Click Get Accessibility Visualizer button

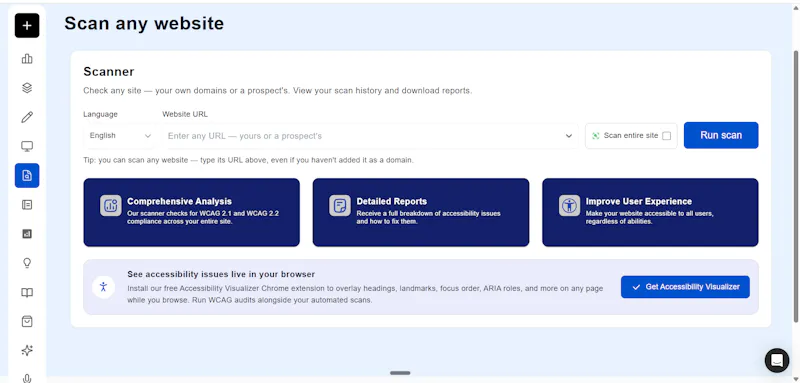click(x=685, y=287)
